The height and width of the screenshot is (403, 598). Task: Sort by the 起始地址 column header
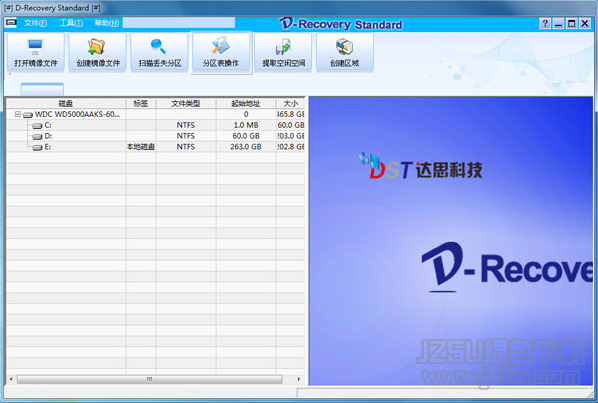click(246, 103)
